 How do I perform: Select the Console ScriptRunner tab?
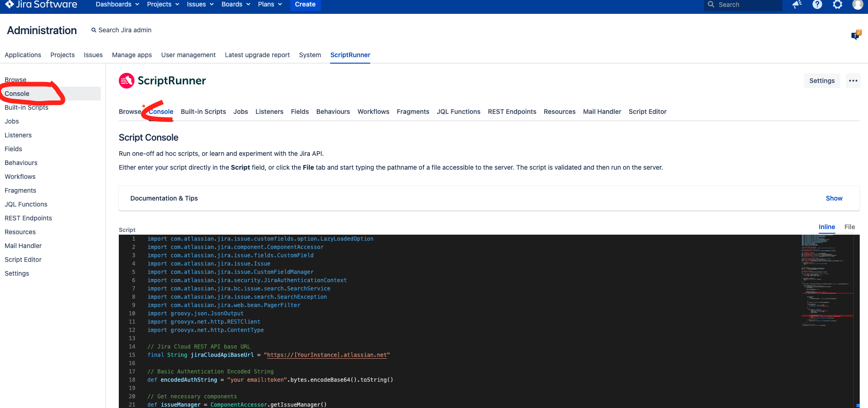click(161, 112)
